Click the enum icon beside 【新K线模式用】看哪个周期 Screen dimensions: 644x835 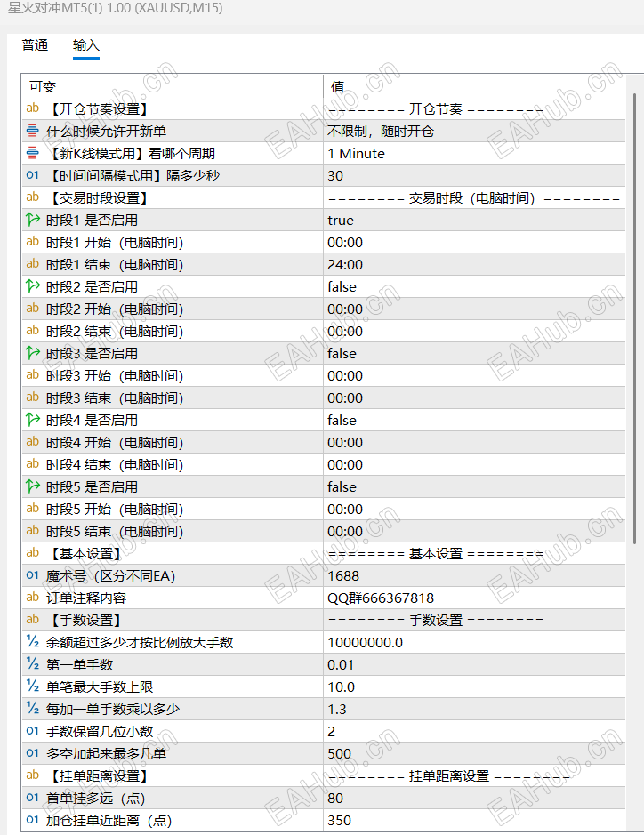point(33,153)
